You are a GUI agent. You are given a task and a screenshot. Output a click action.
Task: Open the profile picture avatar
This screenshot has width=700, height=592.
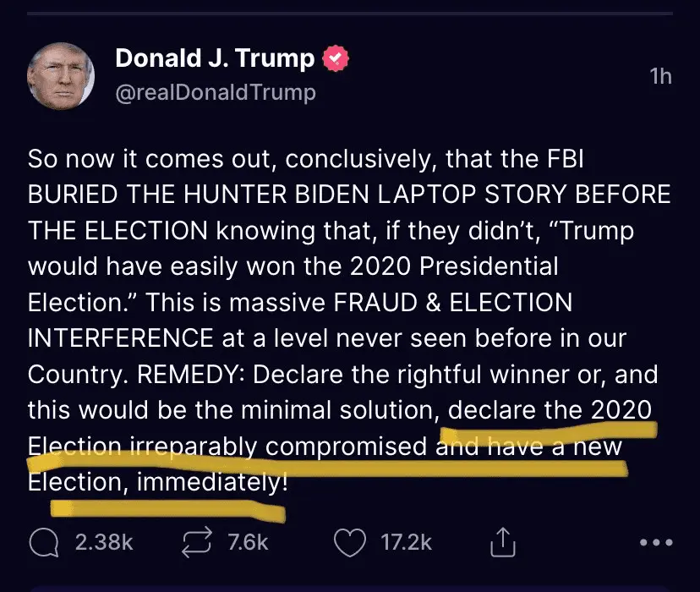[x=62, y=74]
